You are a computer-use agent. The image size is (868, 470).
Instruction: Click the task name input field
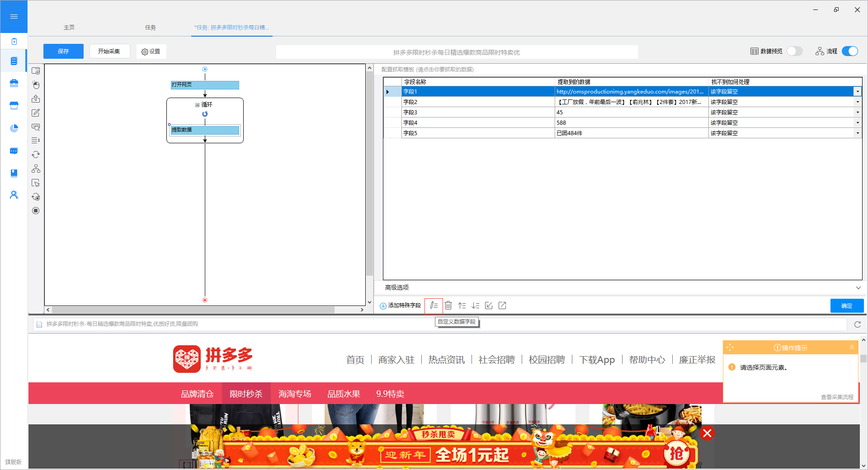click(x=457, y=52)
